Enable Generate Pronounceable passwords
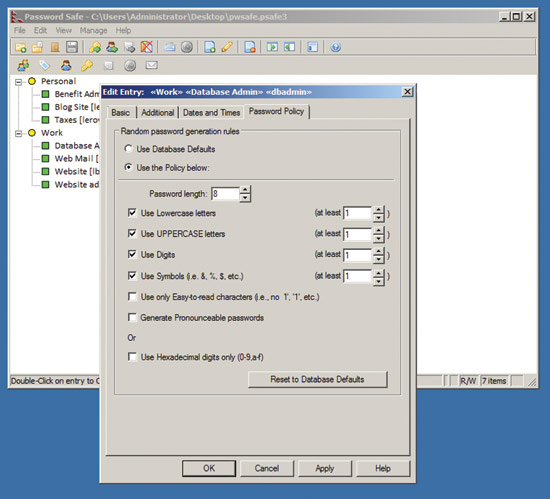The image size is (550, 499). [x=132, y=317]
